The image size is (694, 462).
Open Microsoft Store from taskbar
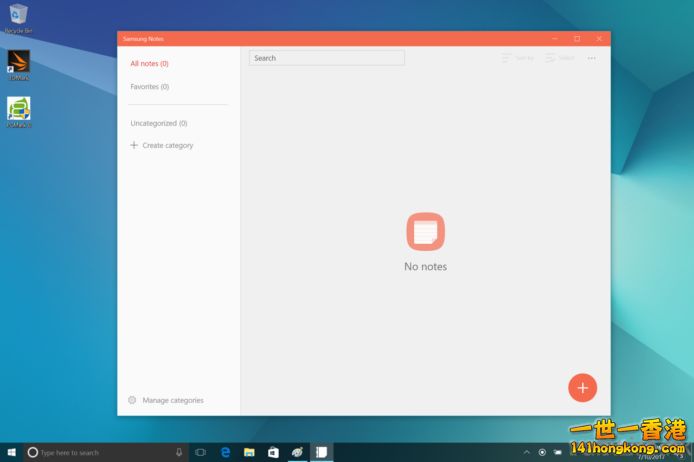point(273,452)
